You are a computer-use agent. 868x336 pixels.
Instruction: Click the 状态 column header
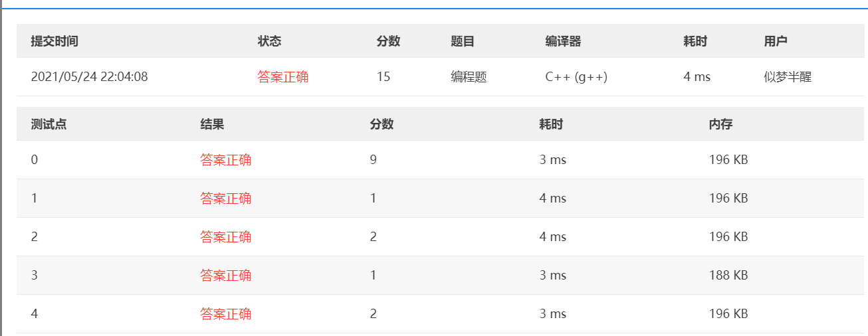point(270,41)
